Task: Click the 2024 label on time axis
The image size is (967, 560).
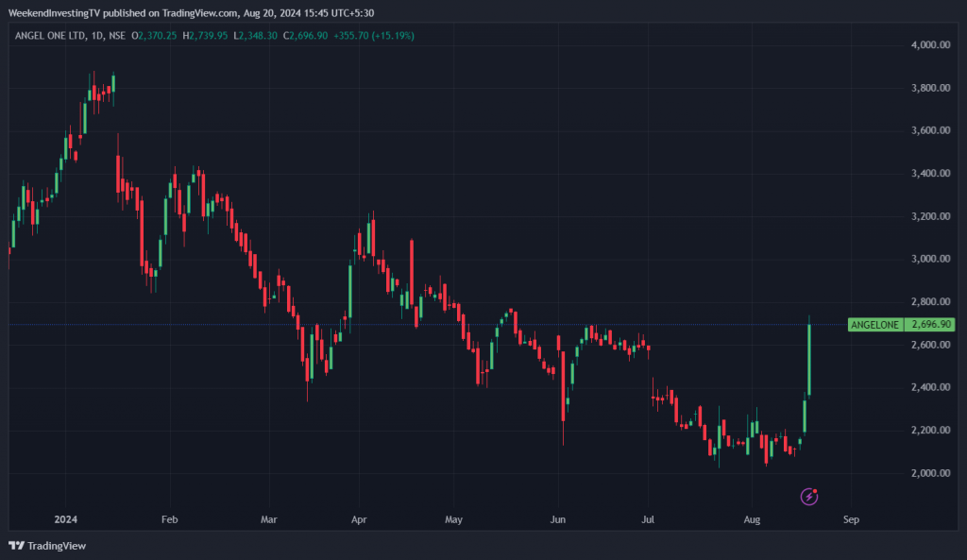Action: 65,519
